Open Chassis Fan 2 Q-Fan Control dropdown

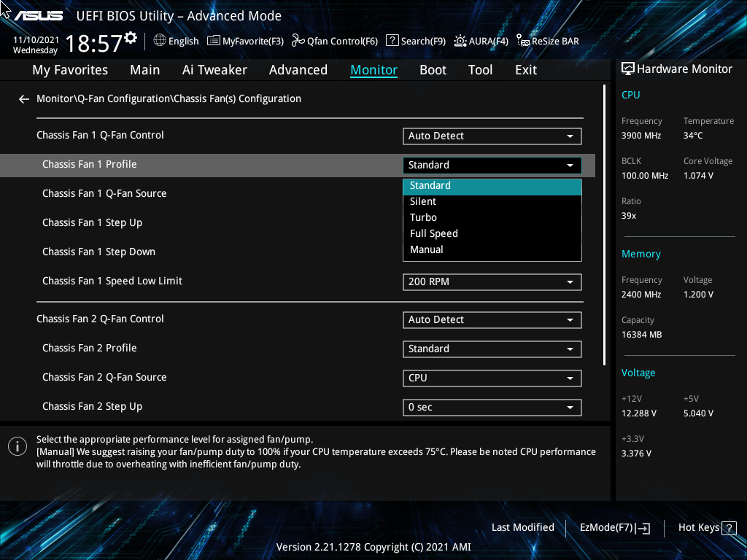[492, 320]
